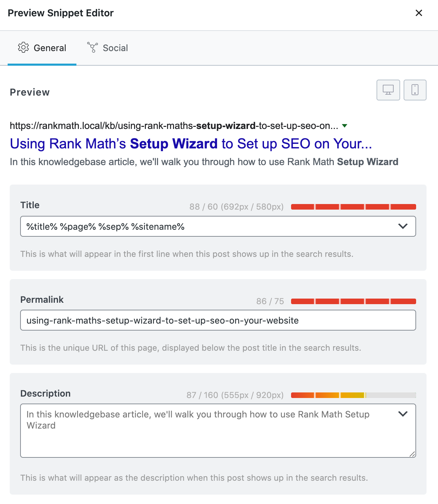This screenshot has height=504, width=438.
Task: Click the Title length progress bar
Action: (353, 207)
